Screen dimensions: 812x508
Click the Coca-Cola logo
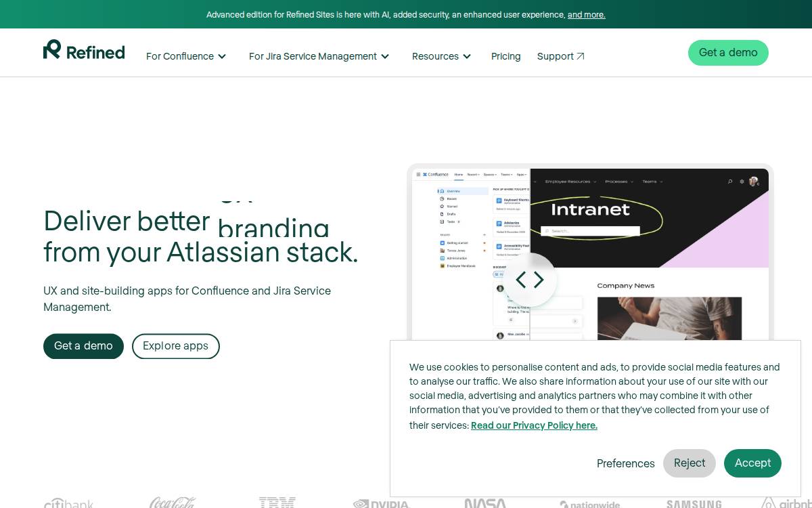click(173, 503)
